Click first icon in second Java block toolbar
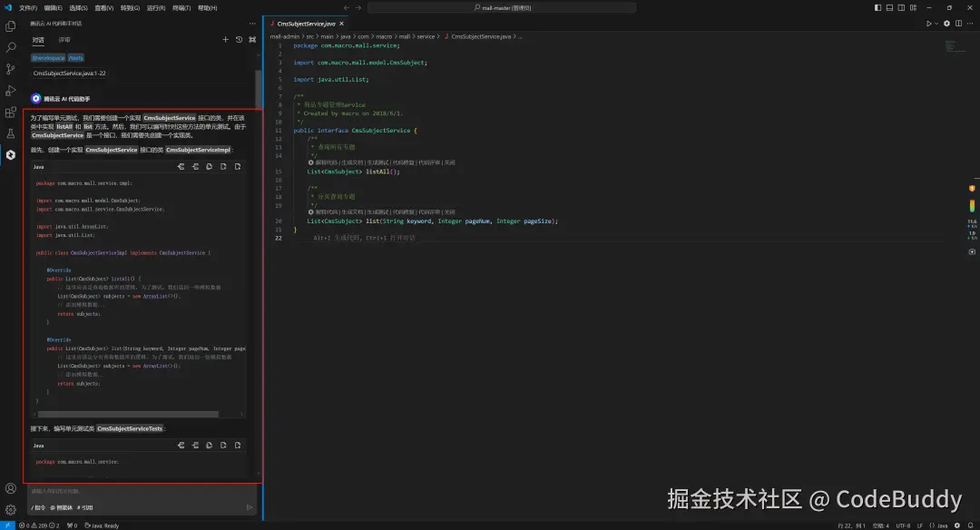This screenshot has height=530, width=980. click(x=181, y=446)
